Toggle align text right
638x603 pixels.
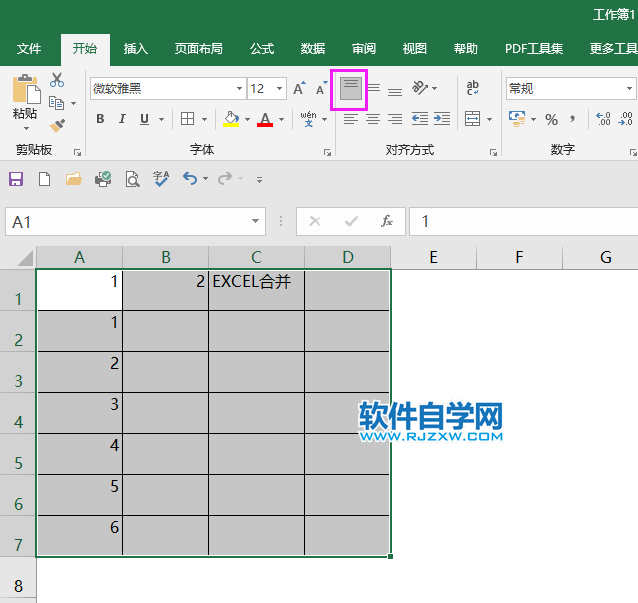(395, 119)
